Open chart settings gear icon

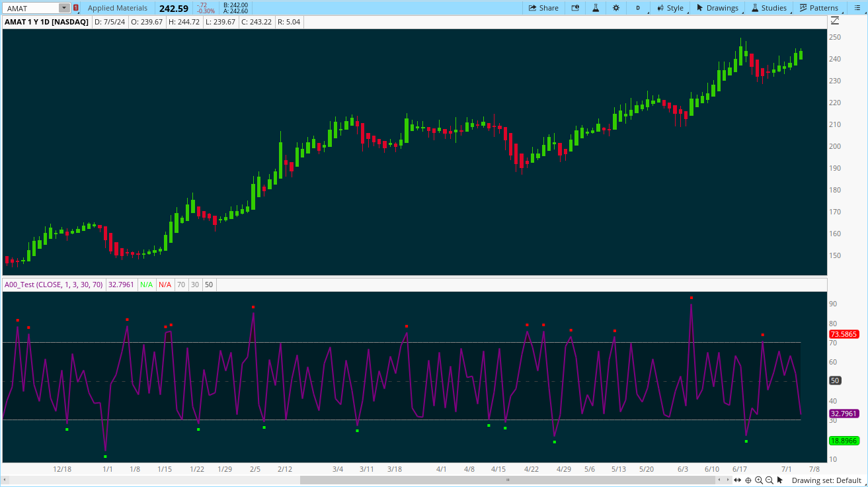pyautogui.click(x=616, y=8)
